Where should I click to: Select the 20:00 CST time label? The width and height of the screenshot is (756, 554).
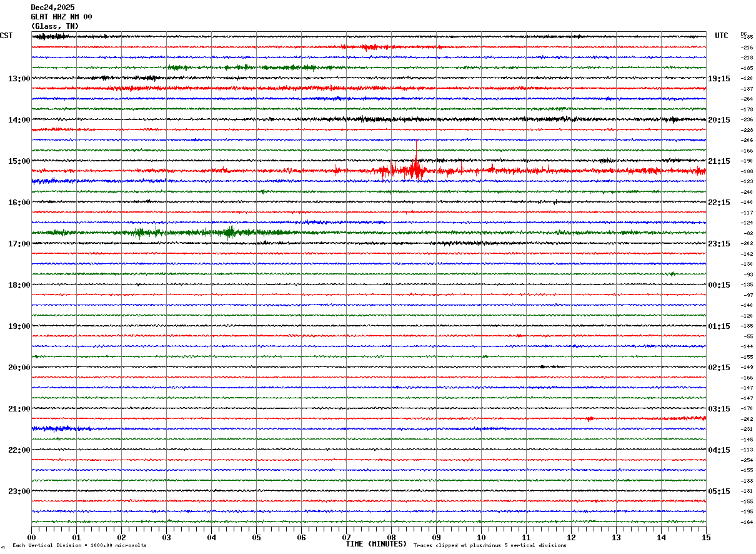tap(19, 368)
